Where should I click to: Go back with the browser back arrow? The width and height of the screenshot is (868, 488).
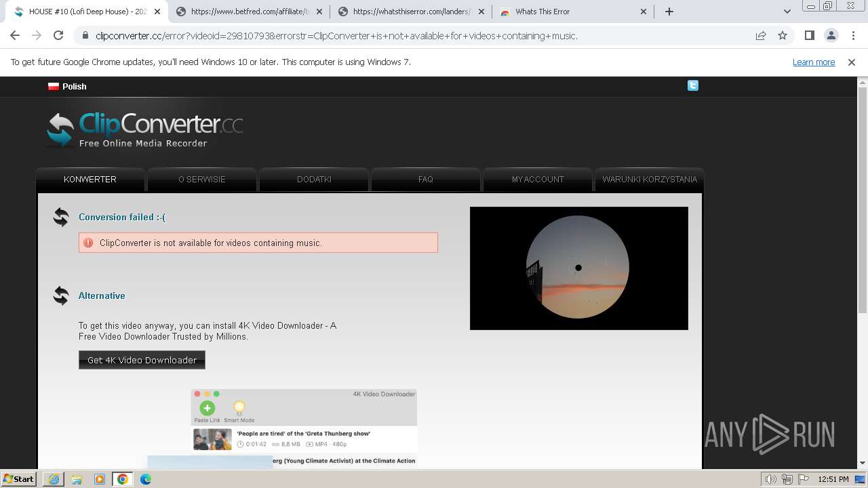pyautogui.click(x=15, y=35)
